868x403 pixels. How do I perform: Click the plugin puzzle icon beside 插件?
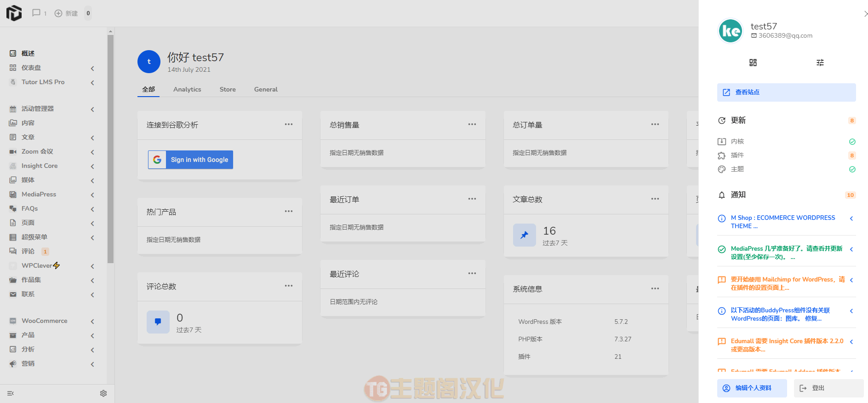[722, 155]
